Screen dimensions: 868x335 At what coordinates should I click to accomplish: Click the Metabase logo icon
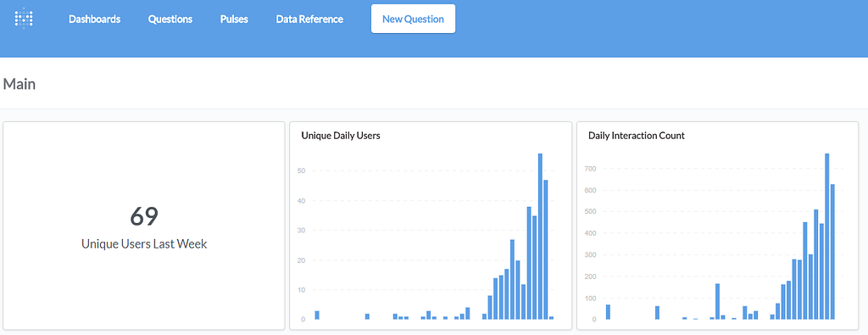point(24,19)
